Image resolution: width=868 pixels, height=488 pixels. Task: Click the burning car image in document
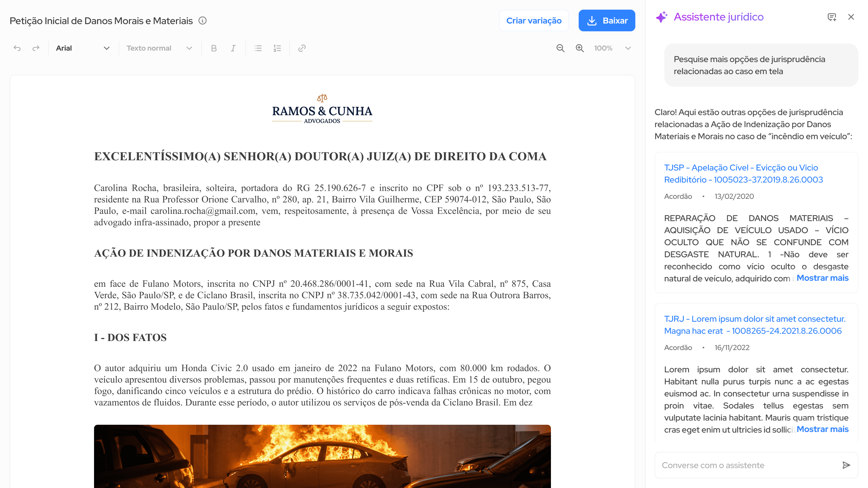click(x=322, y=456)
